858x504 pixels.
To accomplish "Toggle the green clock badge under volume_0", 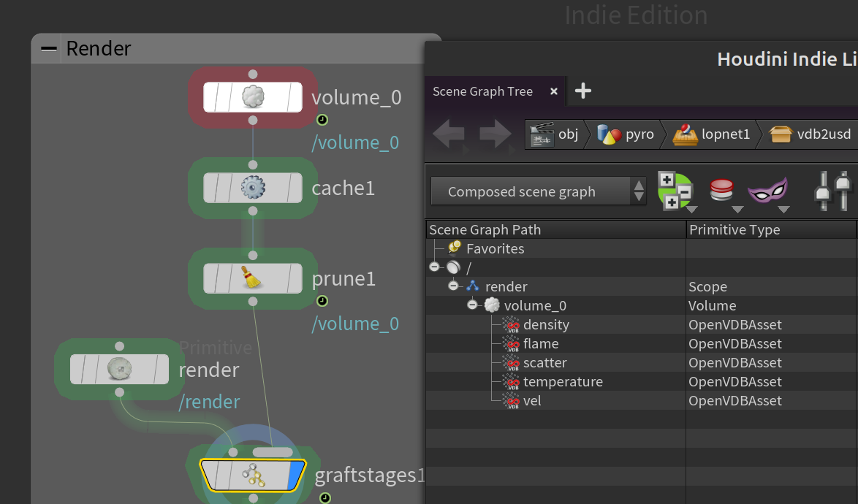I will 322,120.
